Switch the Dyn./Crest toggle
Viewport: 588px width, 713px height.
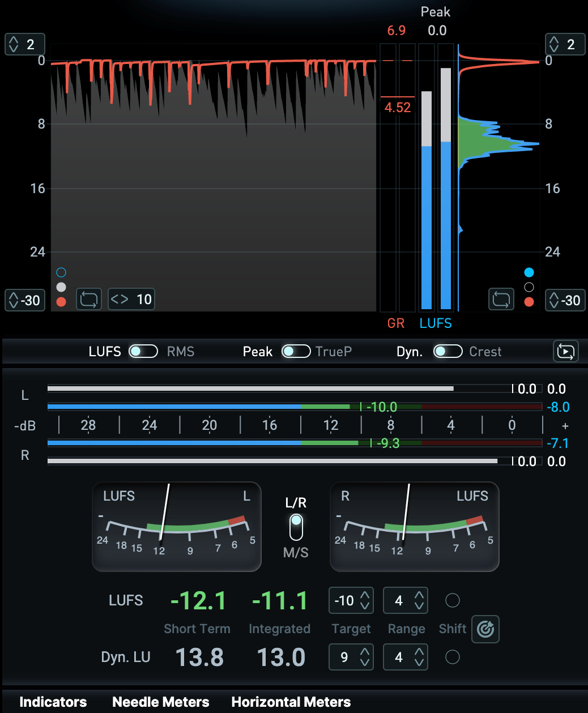[448, 352]
